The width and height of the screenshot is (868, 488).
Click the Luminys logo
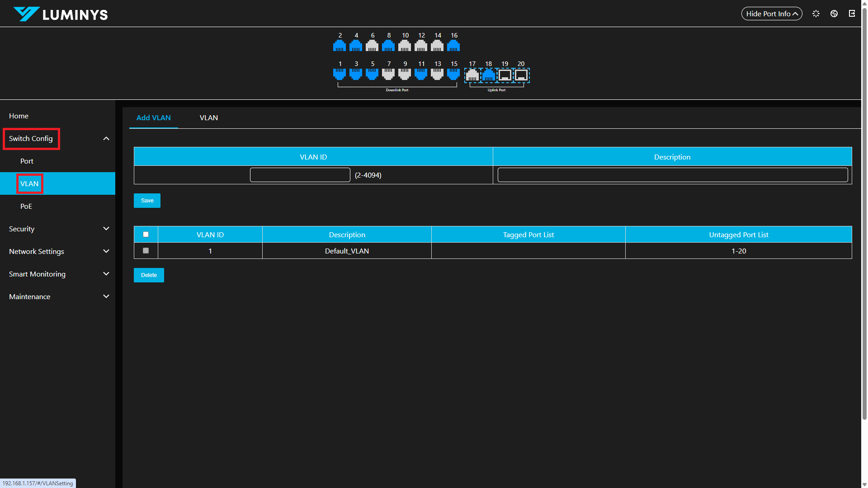[x=61, y=14]
